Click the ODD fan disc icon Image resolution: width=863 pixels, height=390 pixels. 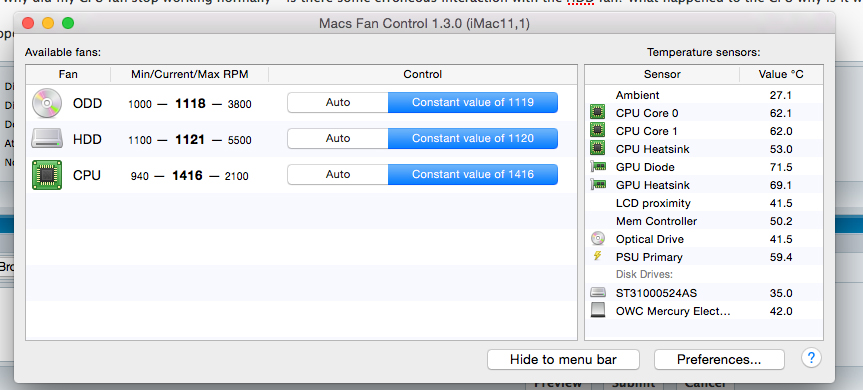point(47,103)
